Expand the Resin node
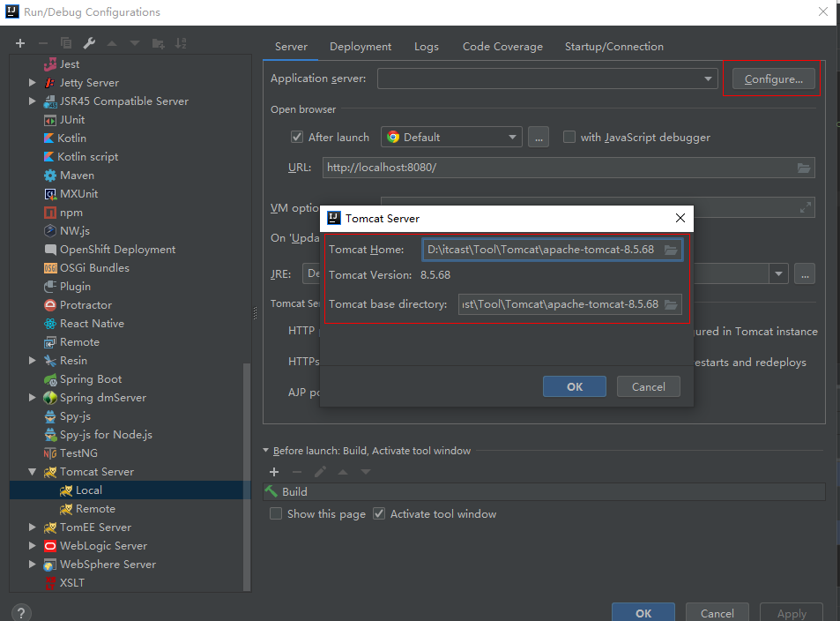The height and width of the screenshot is (621, 840). click(32, 361)
